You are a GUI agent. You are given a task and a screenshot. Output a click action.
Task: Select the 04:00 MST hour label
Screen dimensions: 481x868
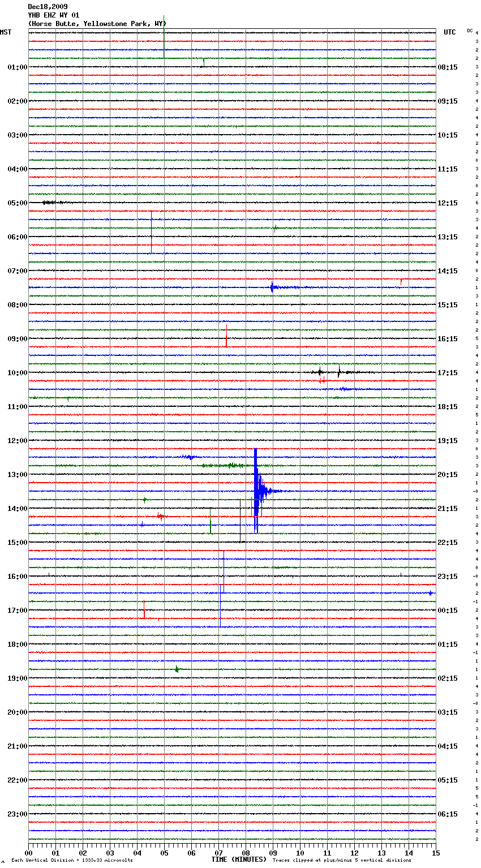(x=17, y=169)
